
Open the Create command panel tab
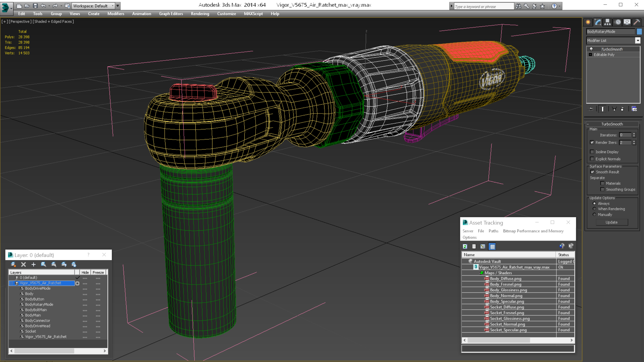pos(588,22)
